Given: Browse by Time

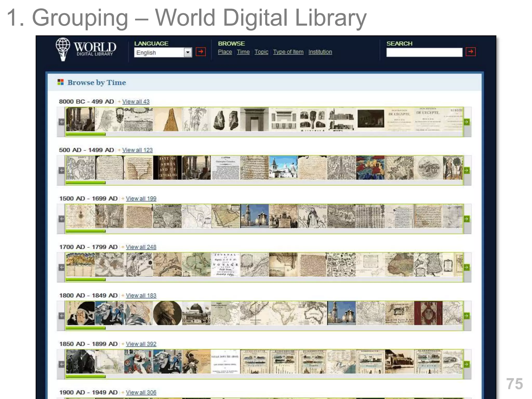Looking at the screenshot, I should [243, 52].
